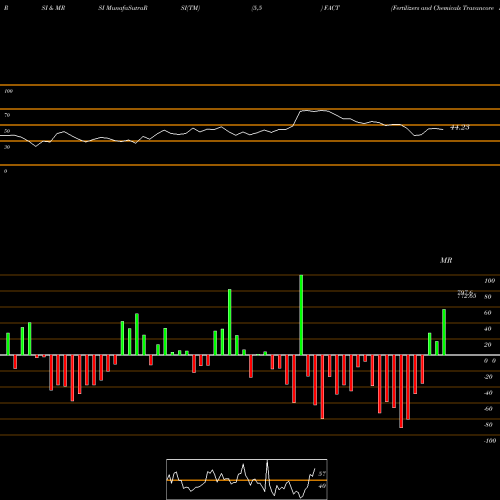Viewport: 500px width, 500px height.
Task: Click the 'MR' chart label
Action: tap(446, 260)
